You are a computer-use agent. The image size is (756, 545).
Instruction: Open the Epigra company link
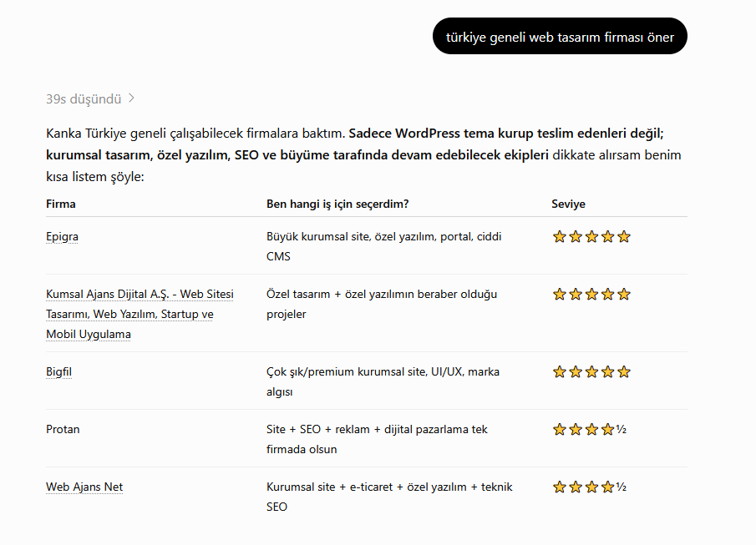(62, 236)
